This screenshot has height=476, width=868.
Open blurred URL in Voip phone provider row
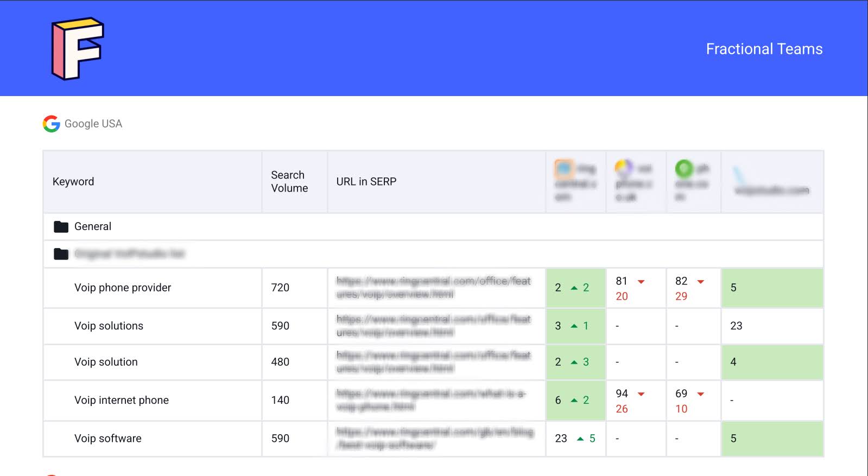point(433,288)
